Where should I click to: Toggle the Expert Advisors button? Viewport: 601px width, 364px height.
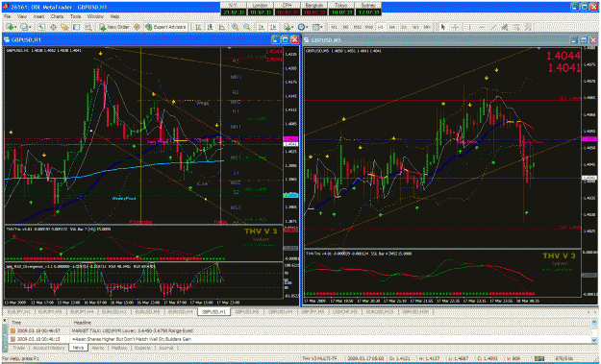point(165,27)
